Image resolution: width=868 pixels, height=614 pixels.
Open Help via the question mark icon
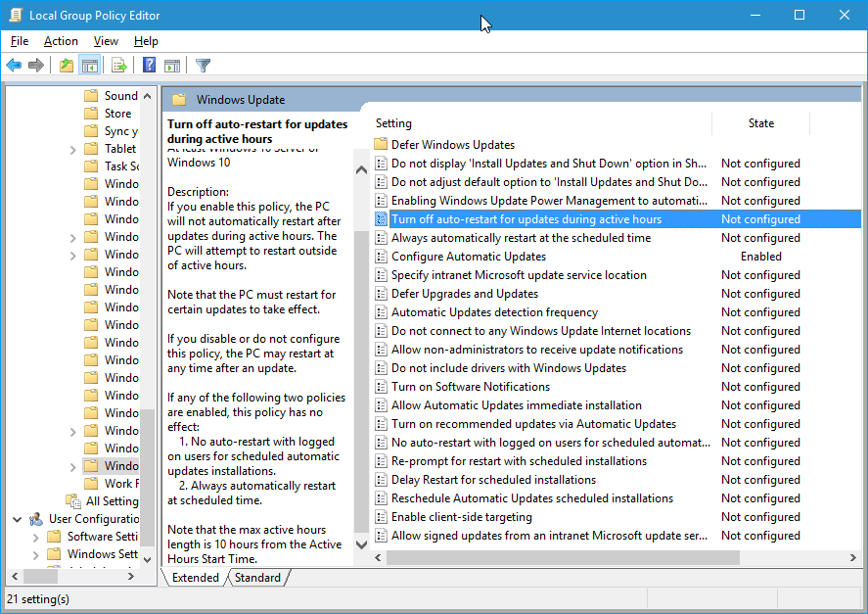tap(149, 66)
